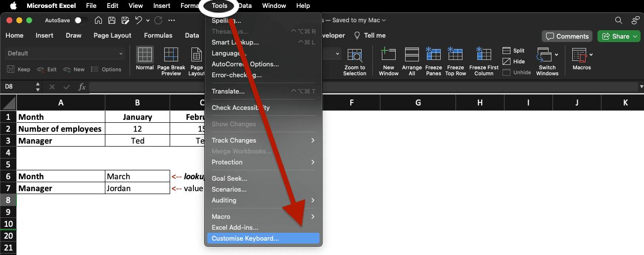Select Page Break Preview view
This screenshot has width=644, height=255.
point(171,61)
